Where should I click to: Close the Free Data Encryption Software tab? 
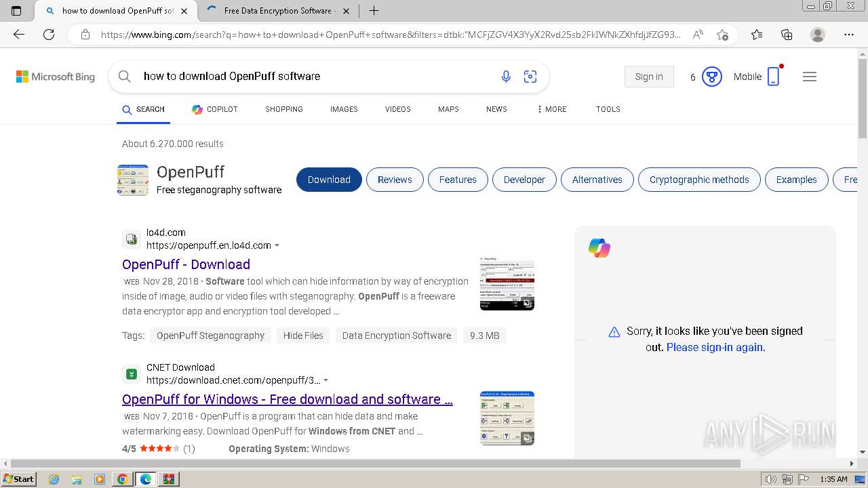click(x=347, y=11)
